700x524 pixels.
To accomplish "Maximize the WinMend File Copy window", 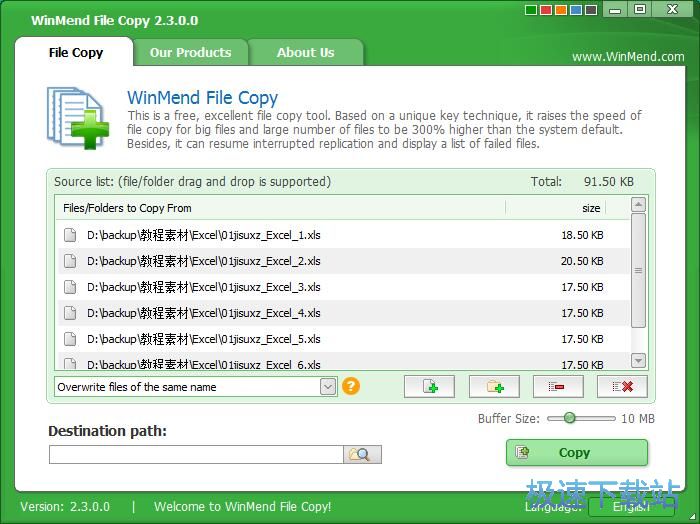I will point(640,9).
